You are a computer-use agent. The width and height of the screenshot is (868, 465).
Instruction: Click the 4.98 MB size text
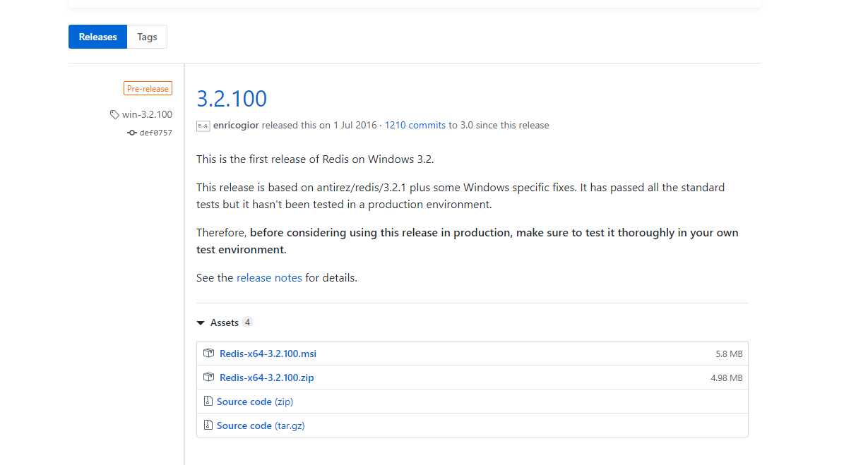point(727,378)
